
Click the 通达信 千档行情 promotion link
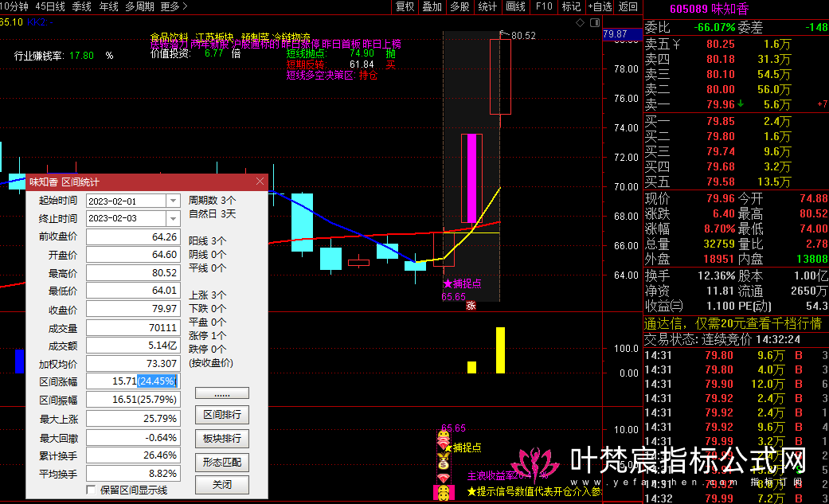(733, 324)
